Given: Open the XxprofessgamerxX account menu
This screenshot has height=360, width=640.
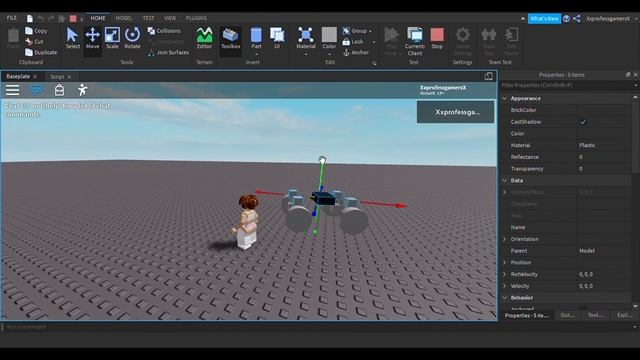Looking at the screenshot, I should pyautogui.click(x=608, y=18).
